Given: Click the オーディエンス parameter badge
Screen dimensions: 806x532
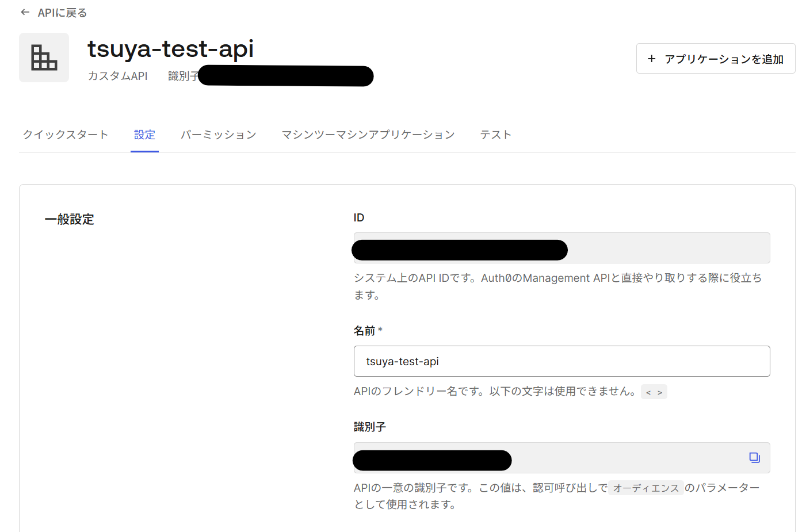Looking at the screenshot, I should click(646, 487).
